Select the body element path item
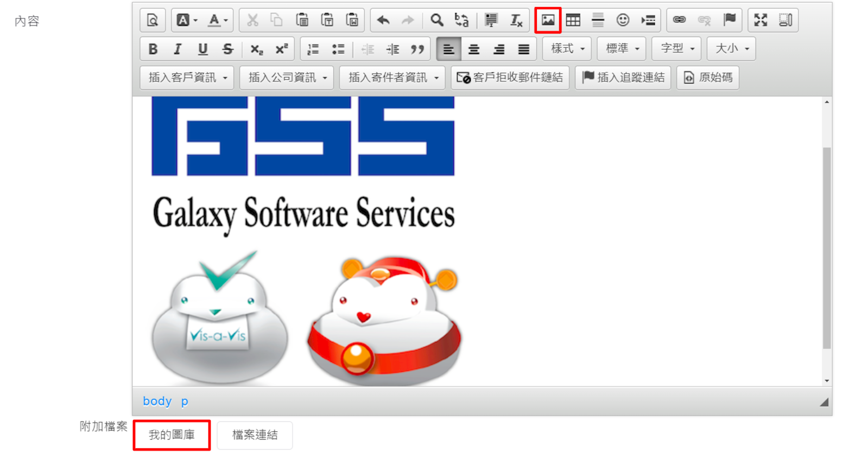Image resolution: width=868 pixels, height=457 pixels. point(157,401)
